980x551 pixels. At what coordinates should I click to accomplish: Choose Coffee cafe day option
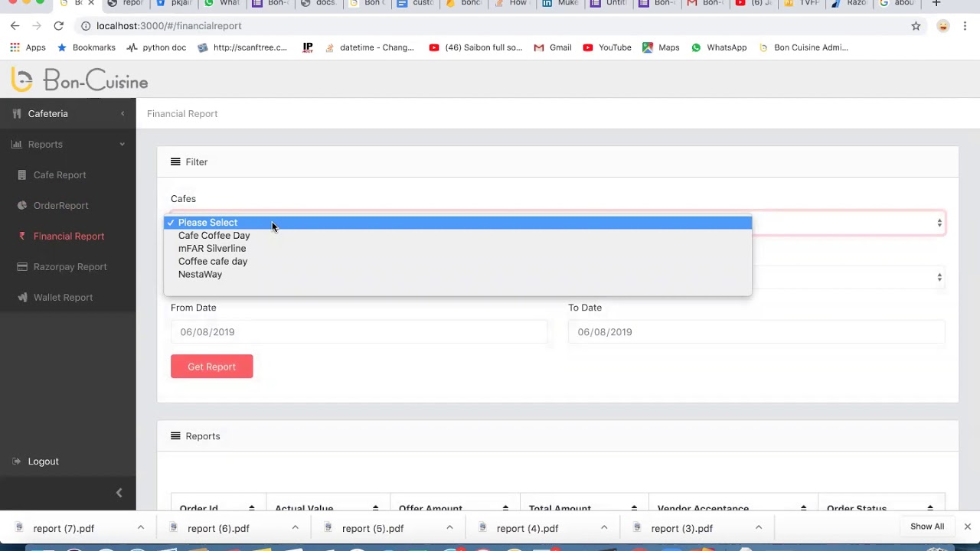click(x=458, y=262)
